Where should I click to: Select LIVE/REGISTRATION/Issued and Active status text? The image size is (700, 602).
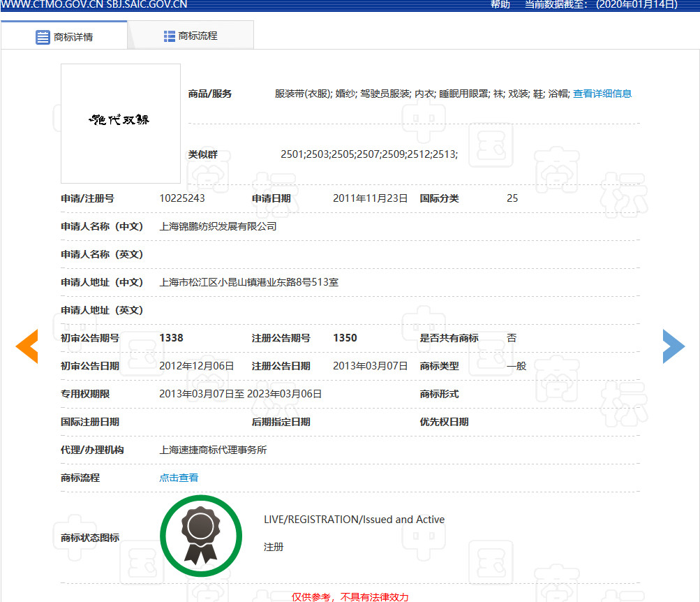click(354, 520)
